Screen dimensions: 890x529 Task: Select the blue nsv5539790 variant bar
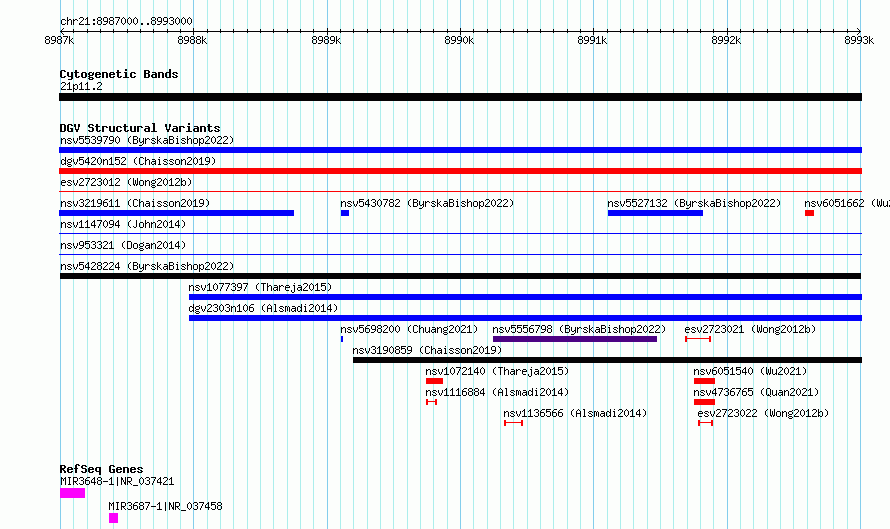460,150
